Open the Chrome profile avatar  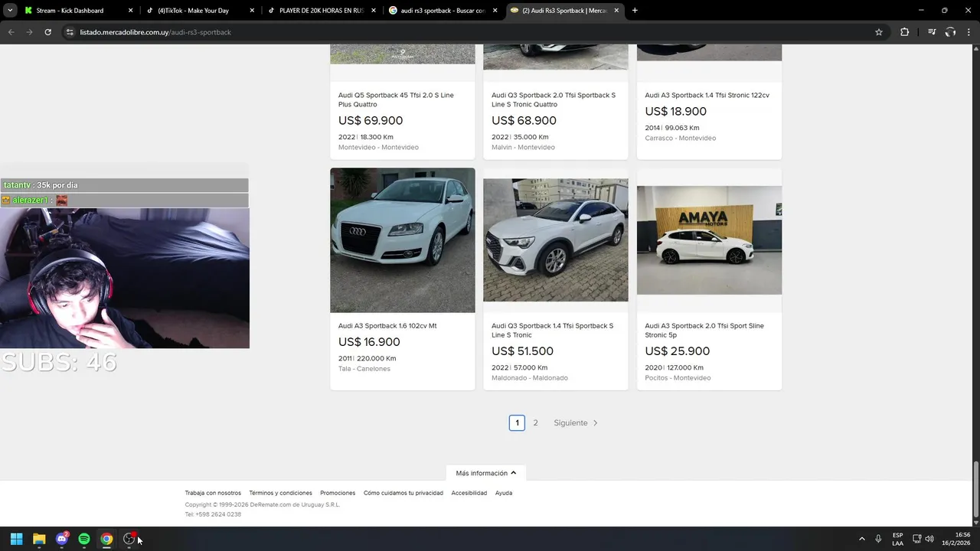click(950, 32)
